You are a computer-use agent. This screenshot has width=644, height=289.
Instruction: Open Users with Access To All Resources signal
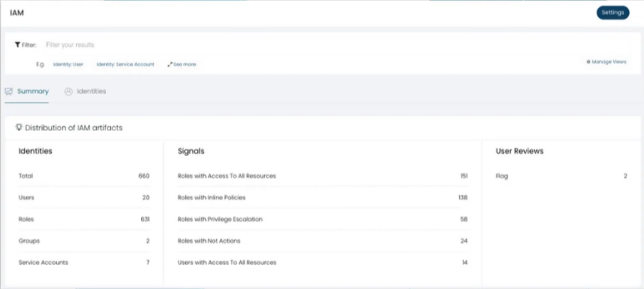click(x=227, y=262)
